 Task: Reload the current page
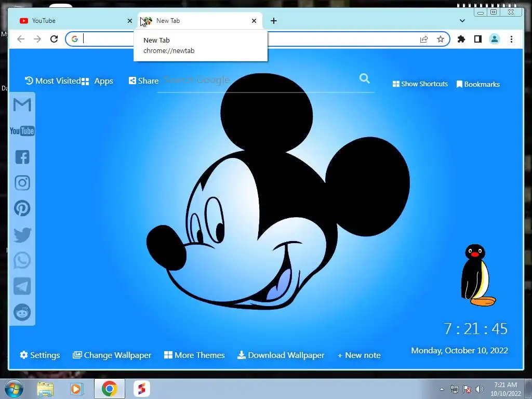(x=54, y=39)
